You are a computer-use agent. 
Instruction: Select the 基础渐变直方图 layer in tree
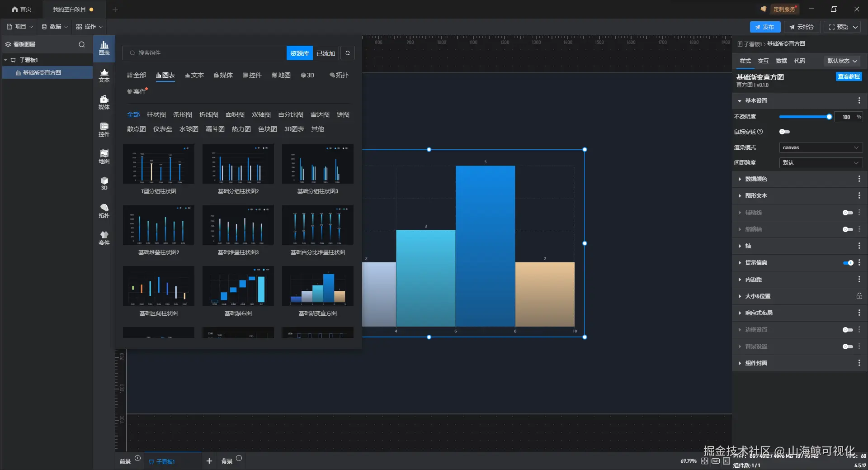(x=47, y=72)
